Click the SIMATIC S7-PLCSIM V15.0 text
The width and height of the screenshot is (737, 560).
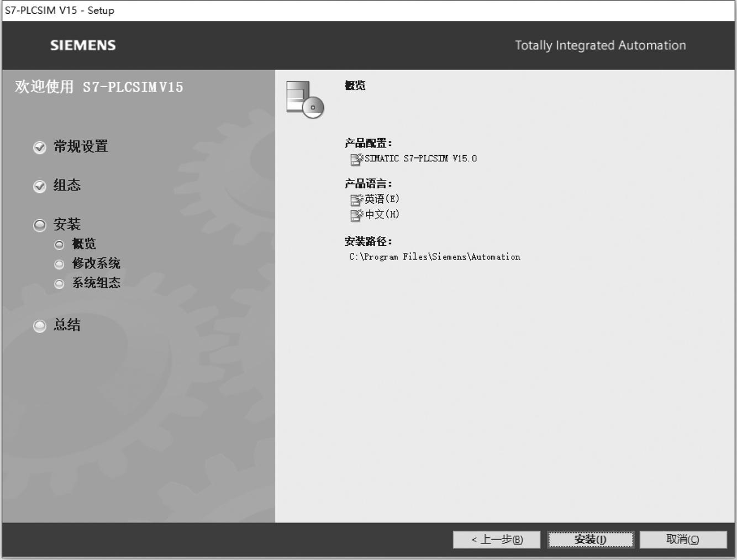point(420,159)
